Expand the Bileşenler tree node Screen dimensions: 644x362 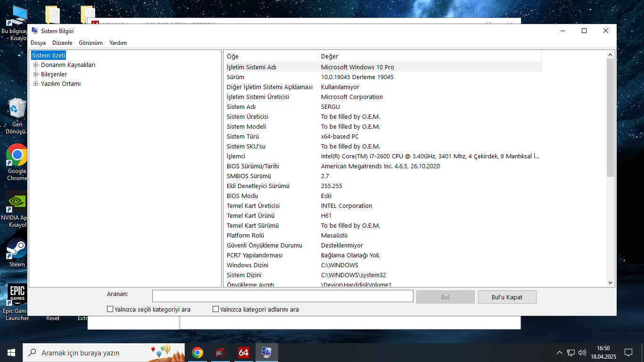(36, 74)
